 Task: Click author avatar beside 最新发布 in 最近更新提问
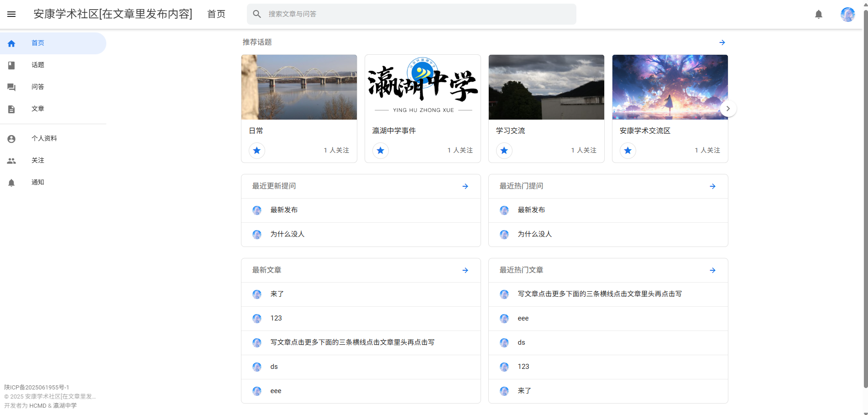pos(257,210)
